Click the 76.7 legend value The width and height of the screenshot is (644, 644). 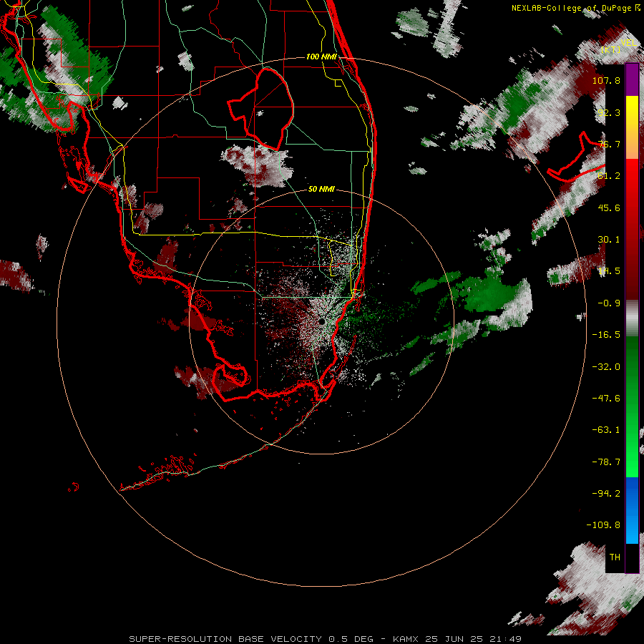point(609,144)
